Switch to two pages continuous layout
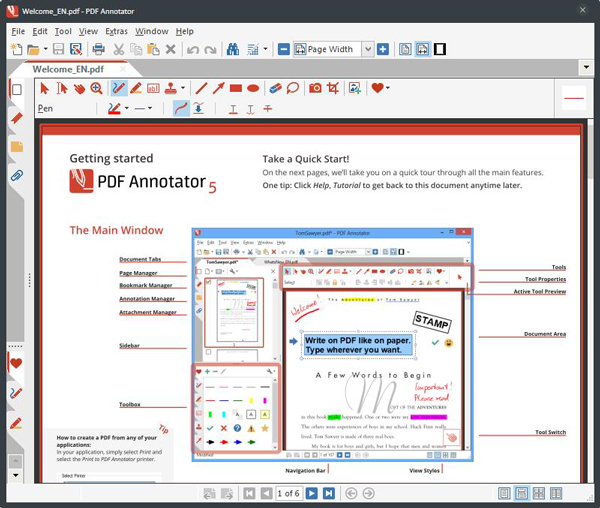The image size is (600, 508). pyautogui.click(x=556, y=493)
